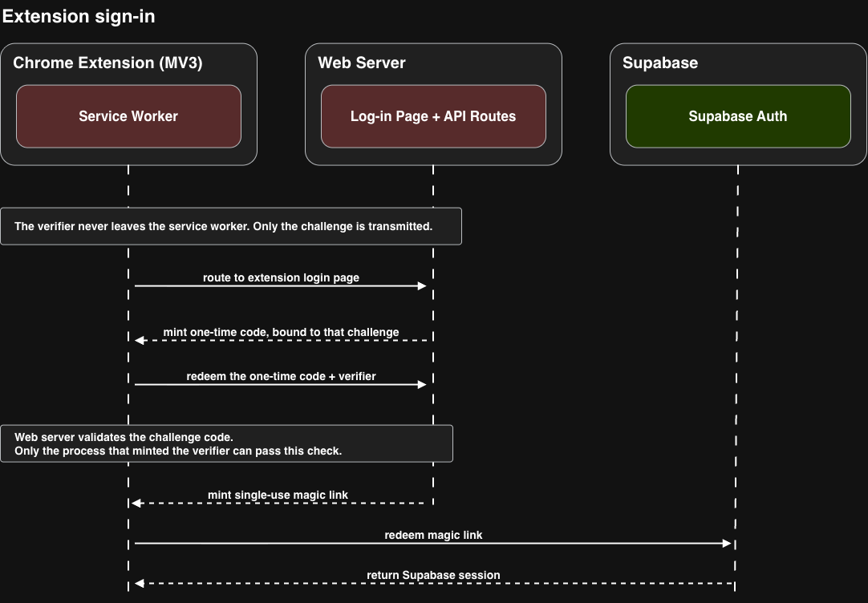The image size is (868, 603).
Task: Click the 'route to extension login page' label
Action: click(282, 277)
